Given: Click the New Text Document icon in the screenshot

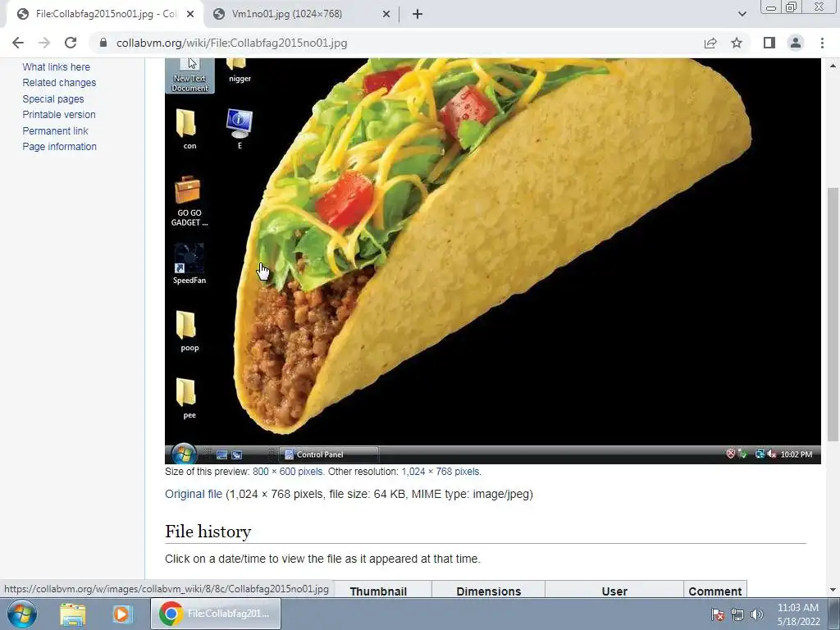Looking at the screenshot, I should pyautogui.click(x=189, y=75).
